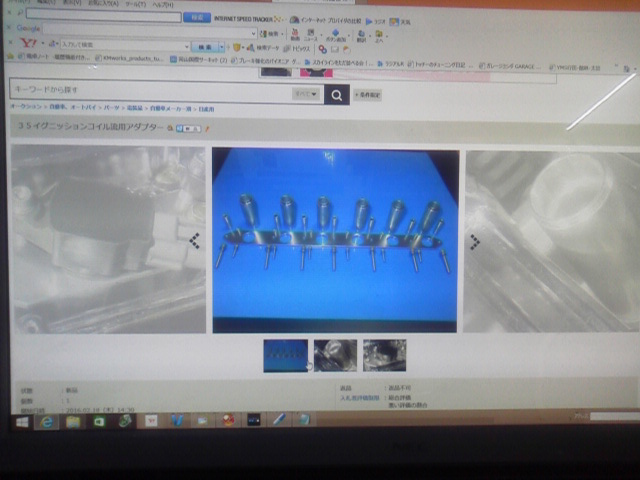Click the Yahoo toolbar 検索 button

[205, 47]
